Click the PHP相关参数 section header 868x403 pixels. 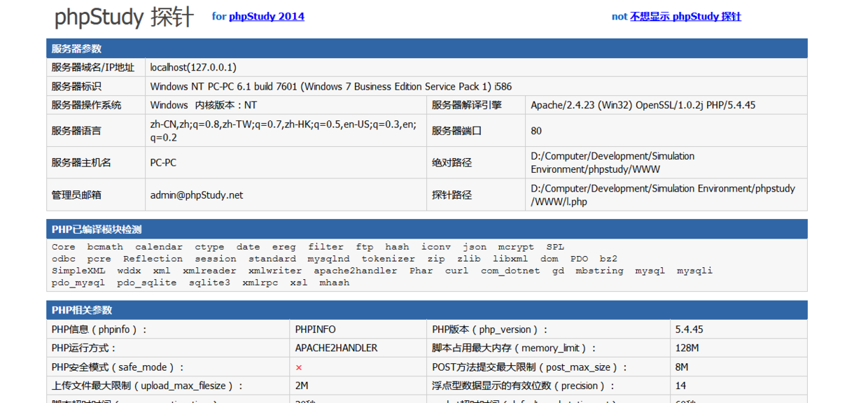pyautogui.click(x=426, y=310)
